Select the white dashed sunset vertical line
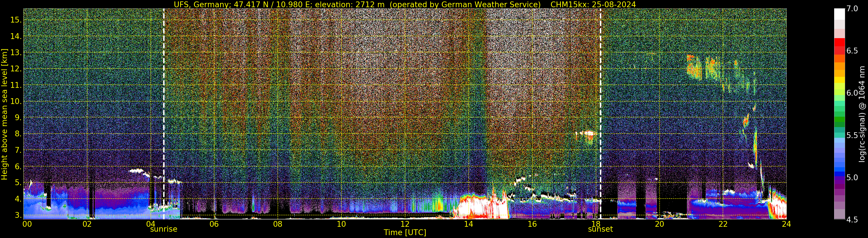The height and width of the screenshot is (238, 868). coord(600,114)
